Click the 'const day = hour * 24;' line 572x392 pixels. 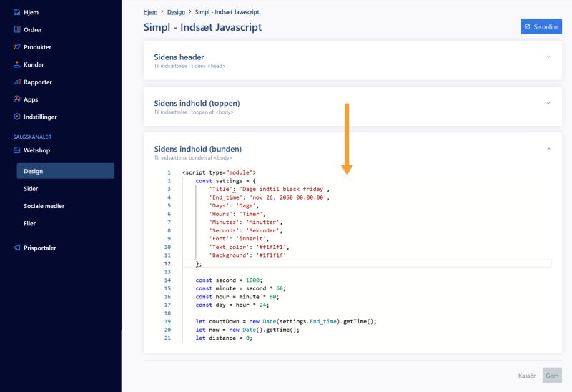[232, 305]
